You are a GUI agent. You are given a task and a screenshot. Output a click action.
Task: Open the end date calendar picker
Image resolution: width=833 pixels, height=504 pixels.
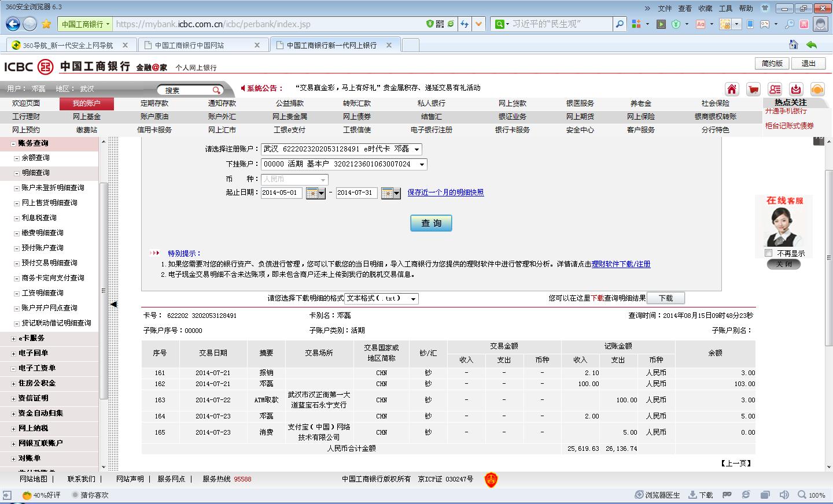390,193
